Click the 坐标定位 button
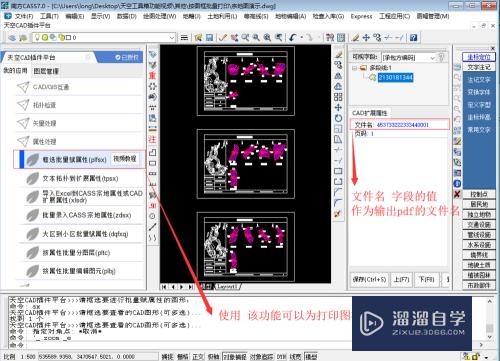Viewport: 500px width, 361px height. [479, 57]
